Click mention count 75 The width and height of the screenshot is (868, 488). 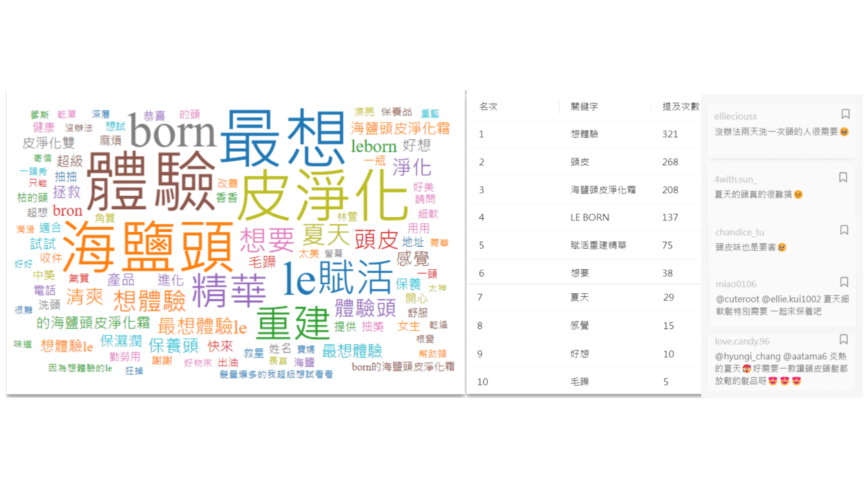667,245
